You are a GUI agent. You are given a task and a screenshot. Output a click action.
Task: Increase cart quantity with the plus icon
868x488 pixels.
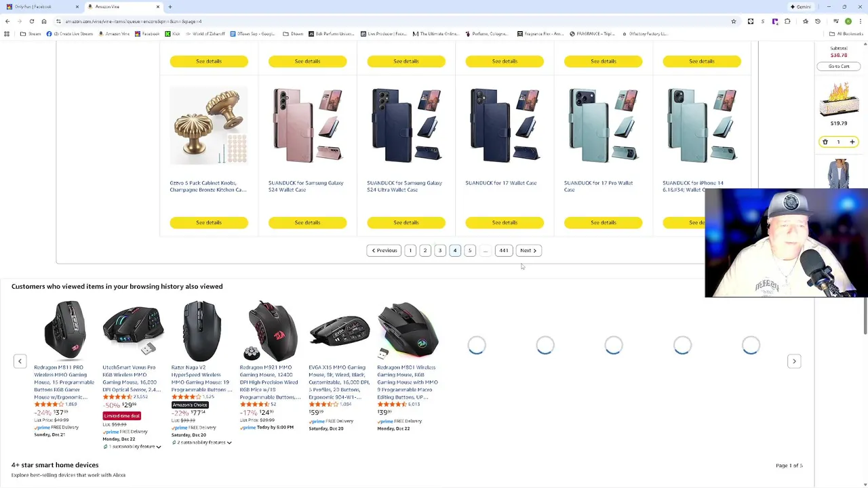tap(852, 142)
